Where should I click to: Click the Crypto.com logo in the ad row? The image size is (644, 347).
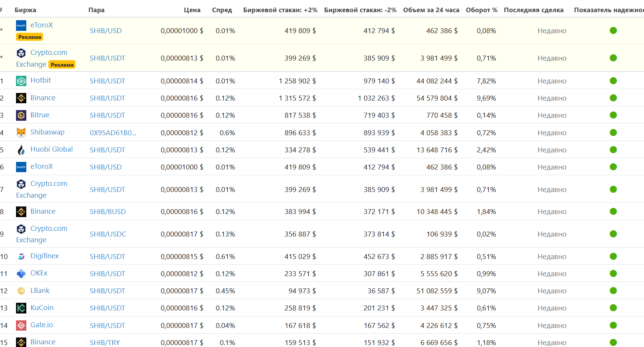click(x=21, y=53)
